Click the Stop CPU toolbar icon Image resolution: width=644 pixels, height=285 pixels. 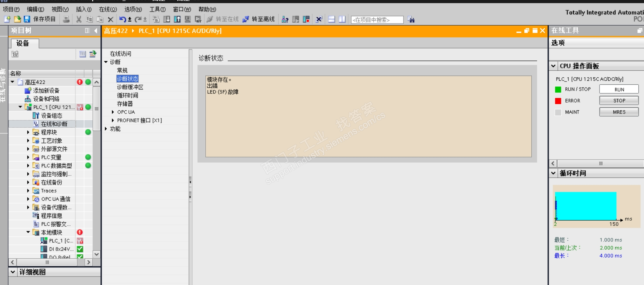[x=306, y=19]
